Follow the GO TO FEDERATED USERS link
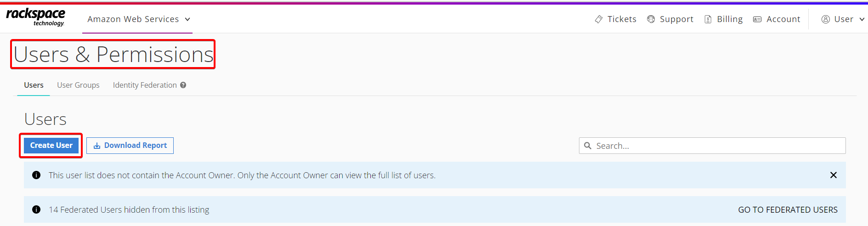 point(788,209)
